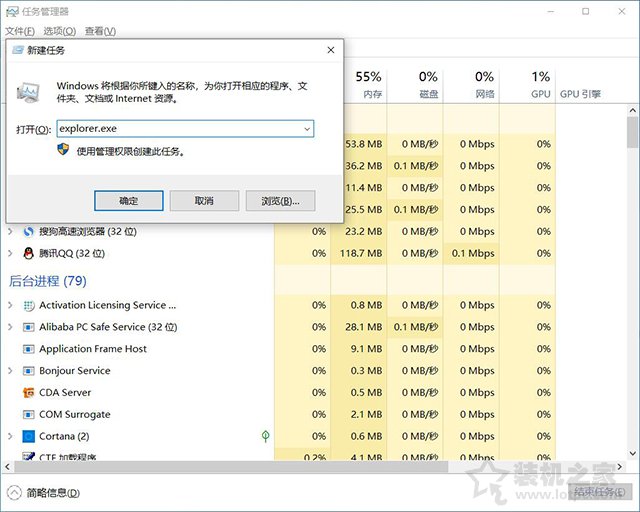Open the 选项(O) menu
640x512 pixels.
coord(60,31)
